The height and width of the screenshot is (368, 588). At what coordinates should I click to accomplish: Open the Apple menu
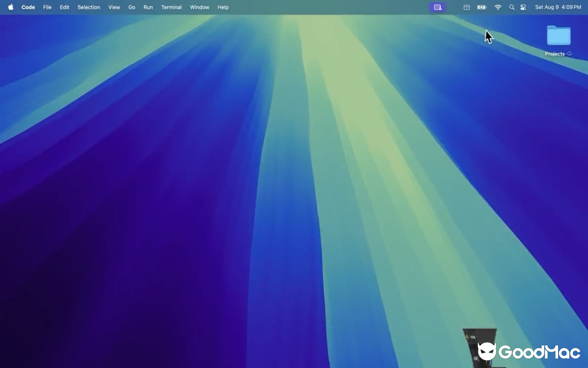point(10,7)
